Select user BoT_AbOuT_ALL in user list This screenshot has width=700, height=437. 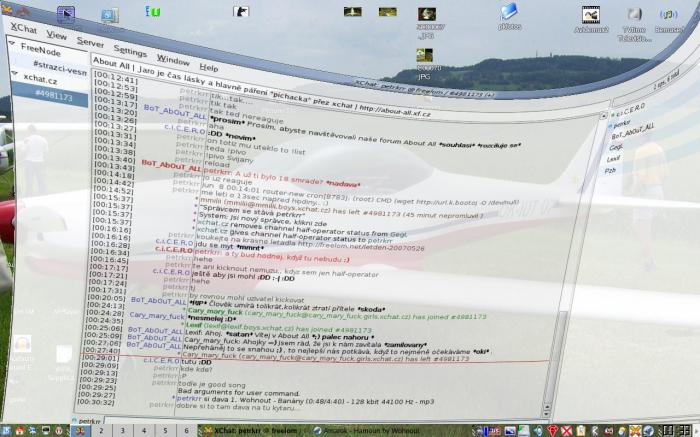[x=632, y=132]
